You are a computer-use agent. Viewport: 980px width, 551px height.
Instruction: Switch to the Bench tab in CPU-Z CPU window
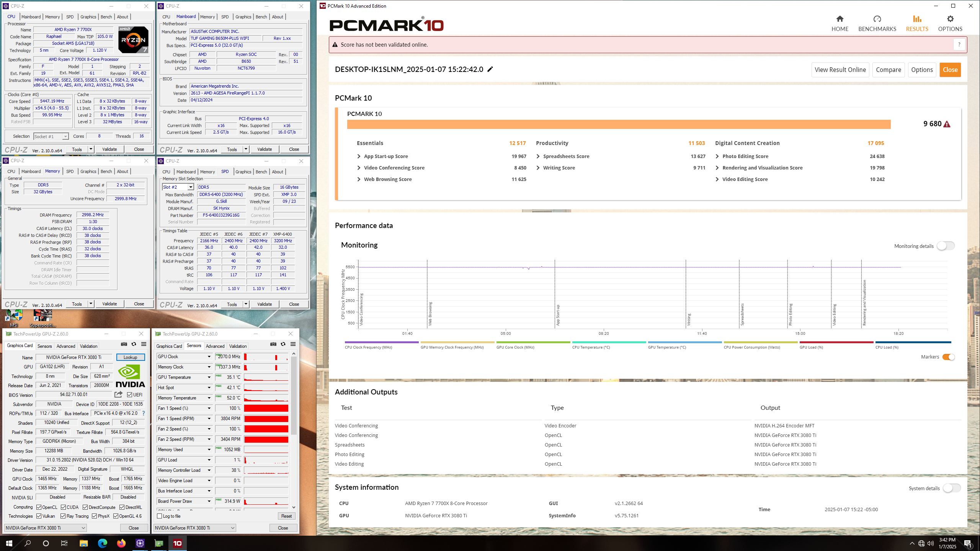tap(106, 17)
